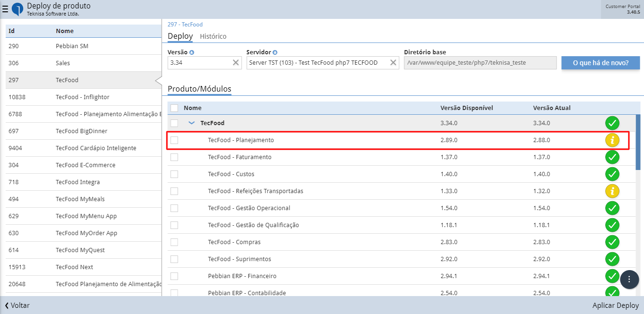
Task: Click yellow info status for Refeições Transportadas
Action: (612, 191)
